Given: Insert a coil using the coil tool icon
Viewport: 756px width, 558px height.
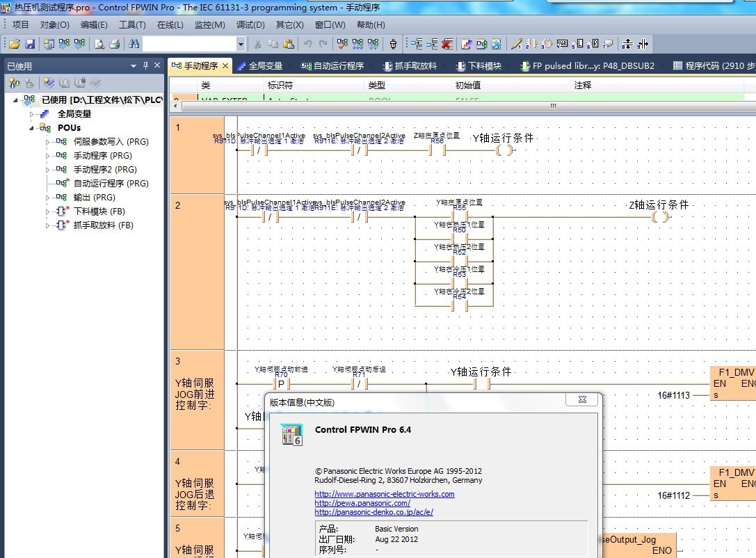Looking at the screenshot, I should (x=547, y=44).
